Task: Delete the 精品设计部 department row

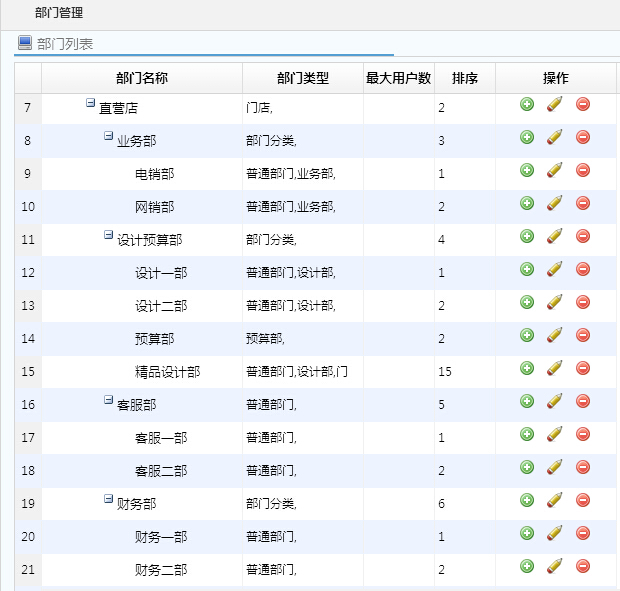Action: pos(583,368)
